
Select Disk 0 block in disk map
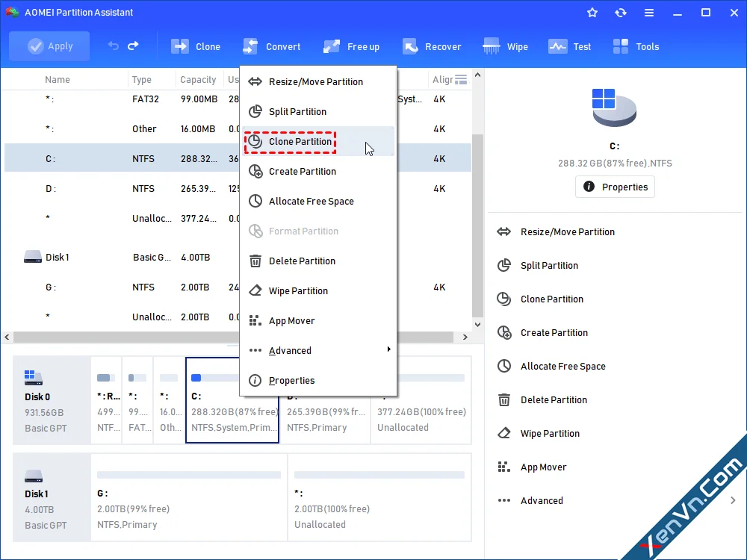pos(52,400)
